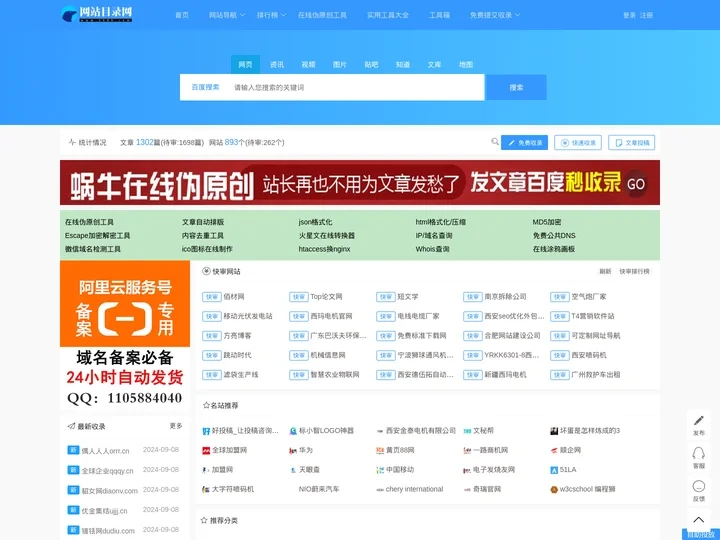Click the website count 893

pos(231,142)
